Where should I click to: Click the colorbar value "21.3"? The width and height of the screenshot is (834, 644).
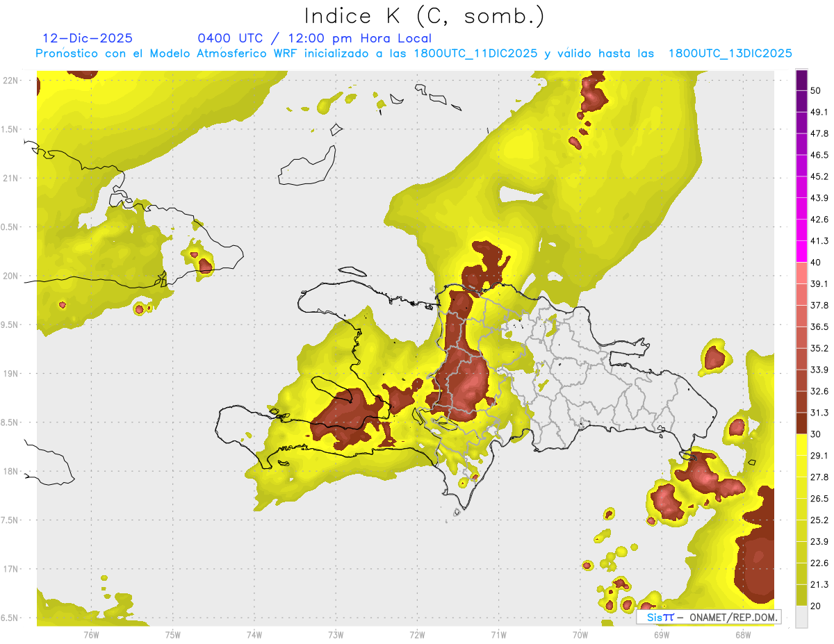(x=819, y=585)
